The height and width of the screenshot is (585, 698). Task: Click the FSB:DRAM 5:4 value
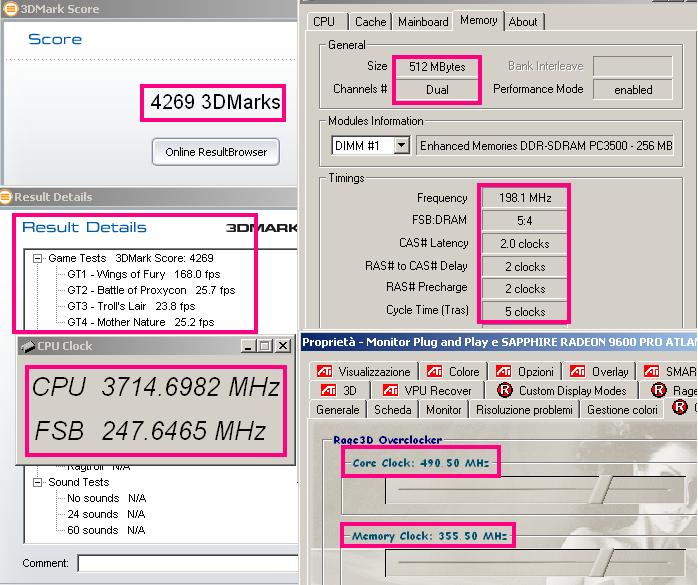(524, 221)
